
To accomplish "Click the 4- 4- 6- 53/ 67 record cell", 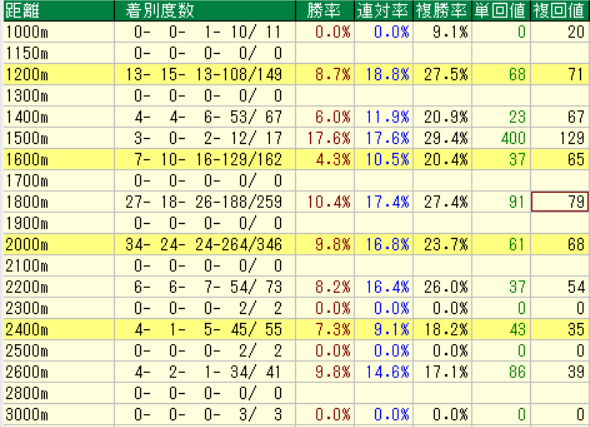I will (x=205, y=117).
